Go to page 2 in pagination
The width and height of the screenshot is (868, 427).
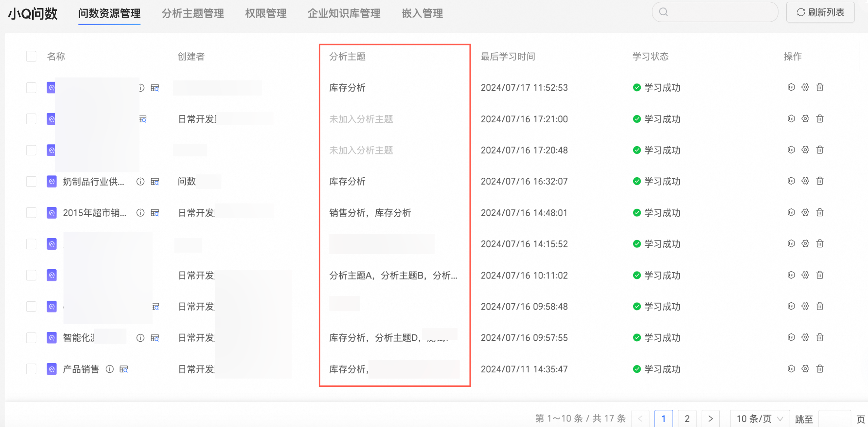click(687, 419)
